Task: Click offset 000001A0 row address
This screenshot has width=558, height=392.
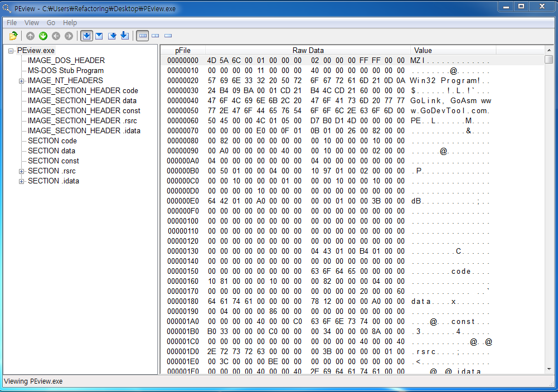Action: point(183,322)
